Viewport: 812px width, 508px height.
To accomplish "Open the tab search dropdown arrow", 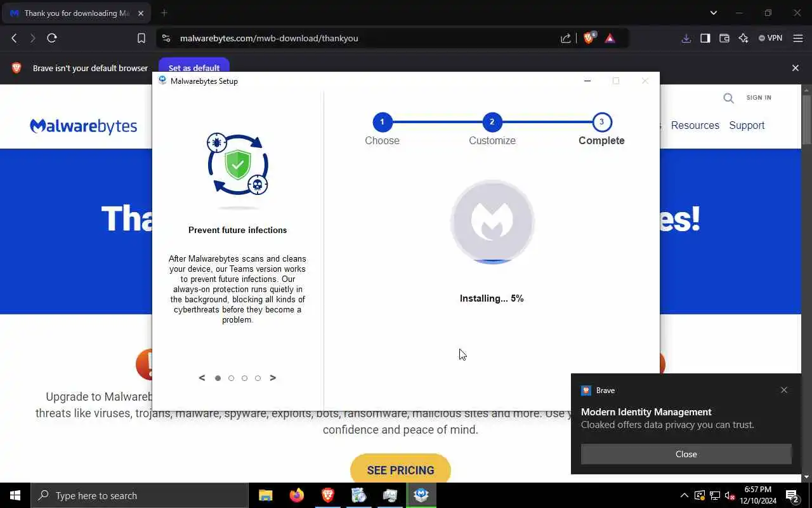I will 714,13.
